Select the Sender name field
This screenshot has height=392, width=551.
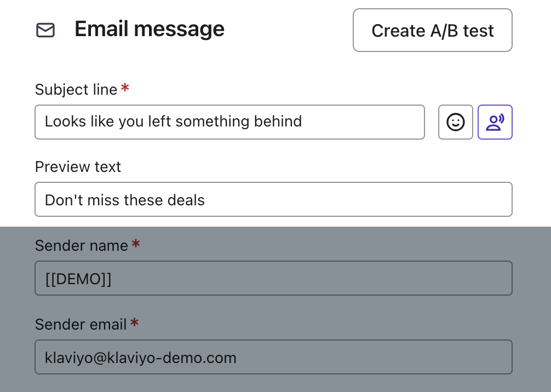pyautogui.click(x=273, y=279)
